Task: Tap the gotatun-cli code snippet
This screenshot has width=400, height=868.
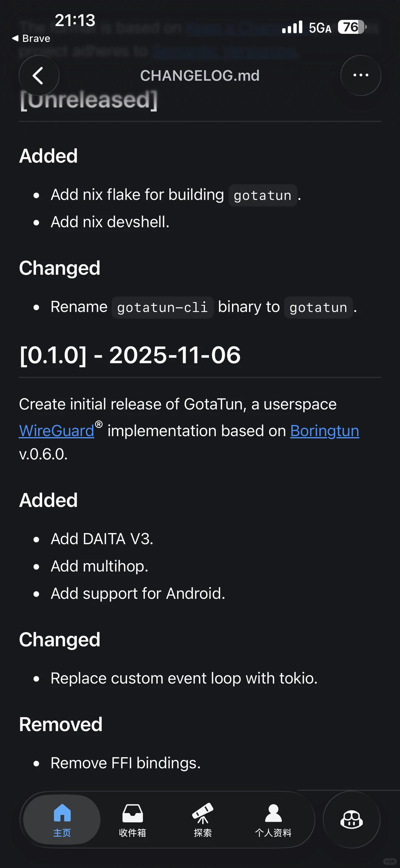Action: [162, 307]
